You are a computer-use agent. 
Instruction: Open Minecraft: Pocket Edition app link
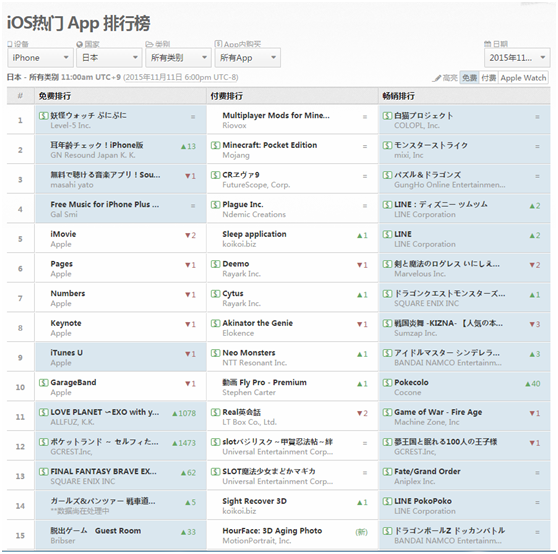(x=269, y=145)
